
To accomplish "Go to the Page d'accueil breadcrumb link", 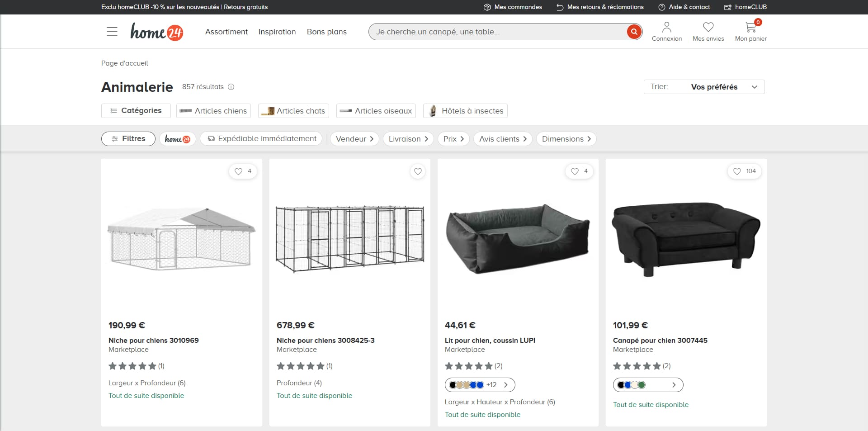I will pos(125,63).
